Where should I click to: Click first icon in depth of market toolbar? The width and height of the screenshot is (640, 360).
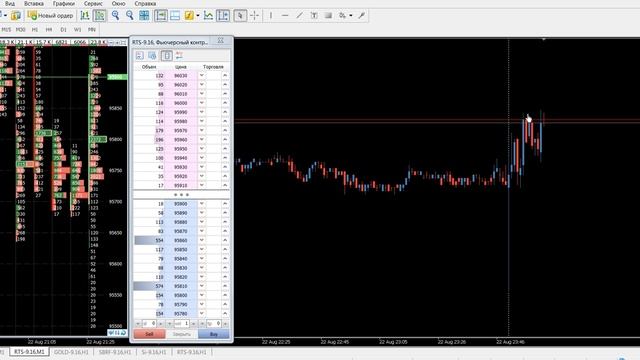140,56
